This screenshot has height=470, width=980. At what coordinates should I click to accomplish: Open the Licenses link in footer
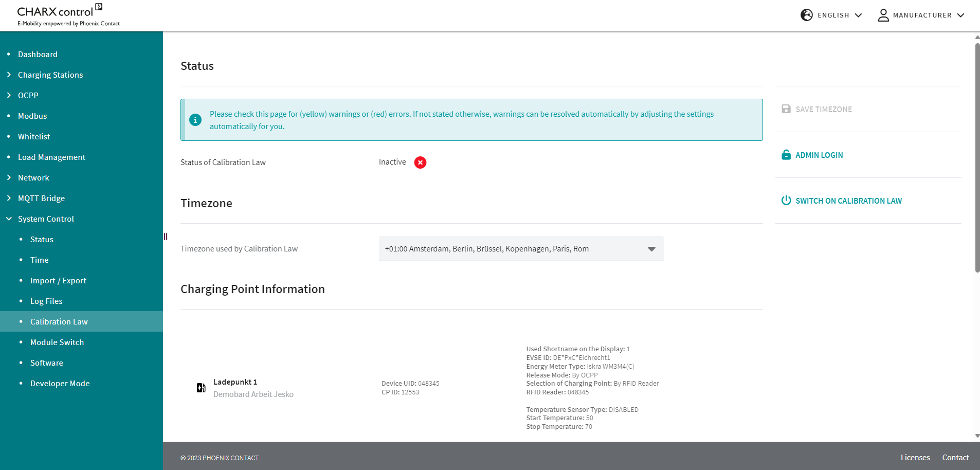(x=915, y=458)
